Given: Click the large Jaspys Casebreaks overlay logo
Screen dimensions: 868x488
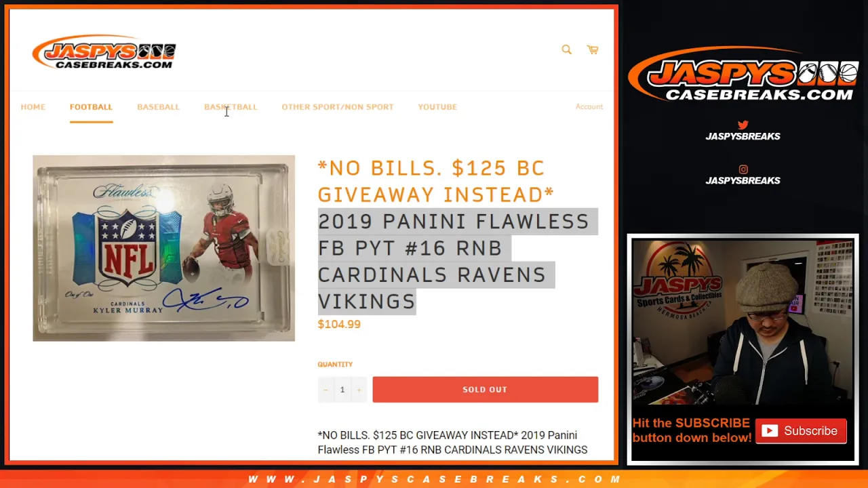Looking at the screenshot, I should [743, 74].
